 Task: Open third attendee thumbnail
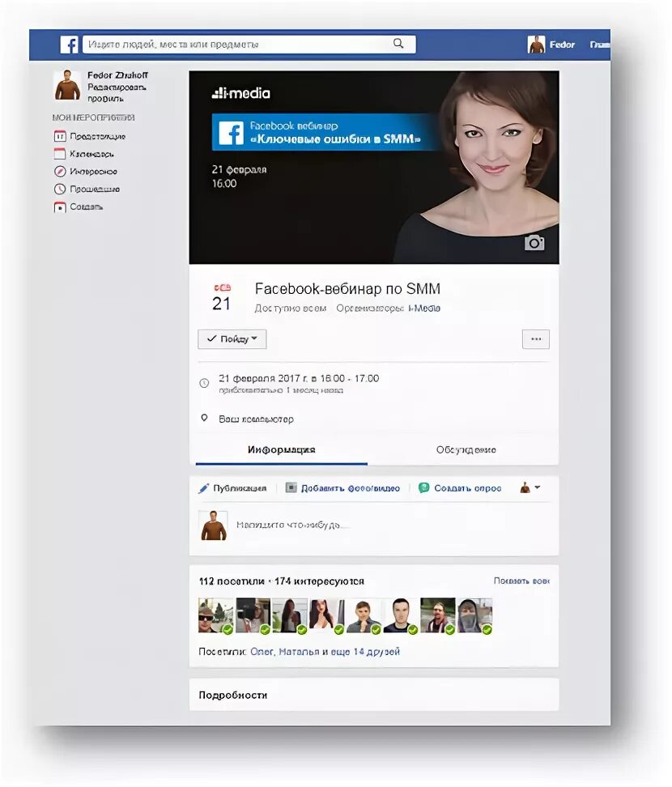coord(290,615)
